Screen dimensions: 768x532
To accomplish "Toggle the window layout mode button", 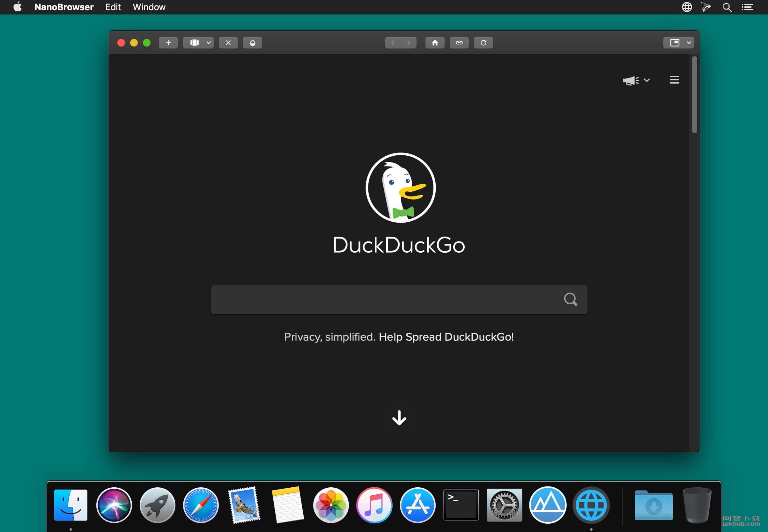I will tap(675, 43).
